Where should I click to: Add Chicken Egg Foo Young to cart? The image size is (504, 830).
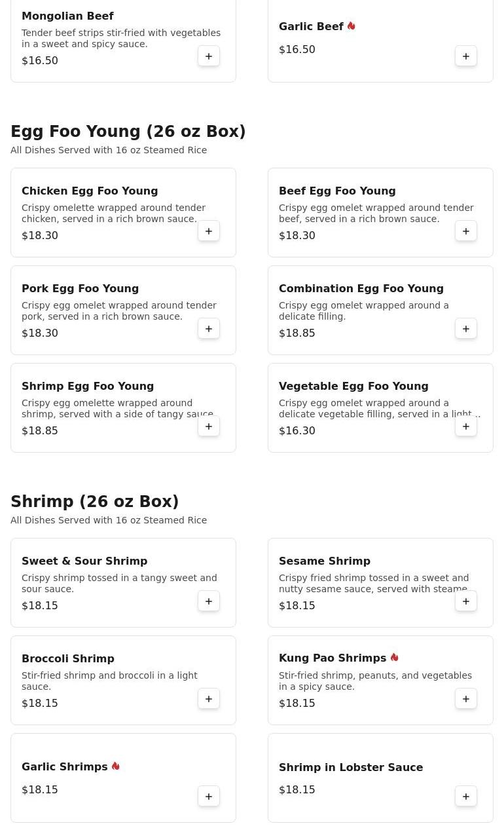209,231
